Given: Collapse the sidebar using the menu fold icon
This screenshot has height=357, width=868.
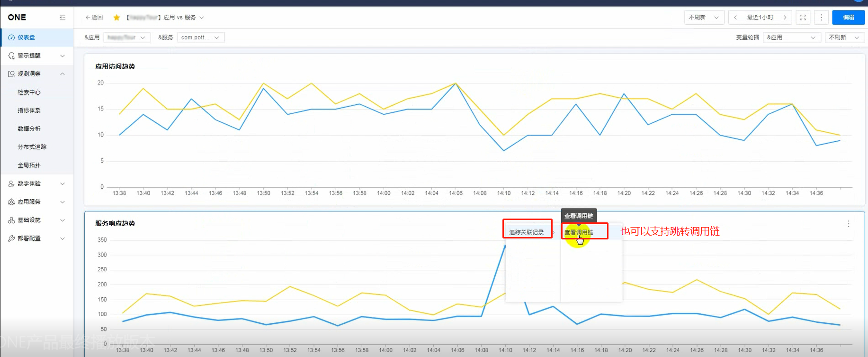Looking at the screenshot, I should point(62,18).
